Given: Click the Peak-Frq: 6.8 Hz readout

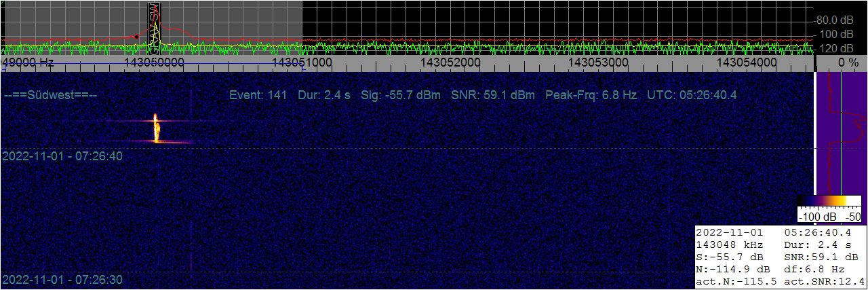Looking at the screenshot, I should coord(591,94).
